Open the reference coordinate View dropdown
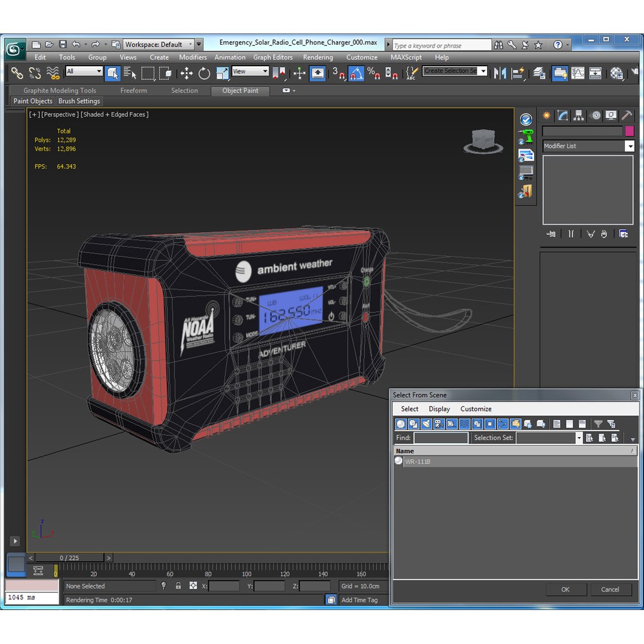Image resolution: width=644 pixels, height=644 pixels. pos(250,72)
